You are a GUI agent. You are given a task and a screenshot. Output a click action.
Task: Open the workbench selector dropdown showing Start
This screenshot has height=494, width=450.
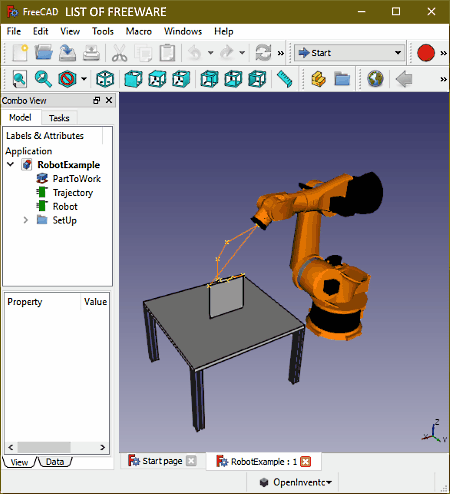click(x=349, y=53)
